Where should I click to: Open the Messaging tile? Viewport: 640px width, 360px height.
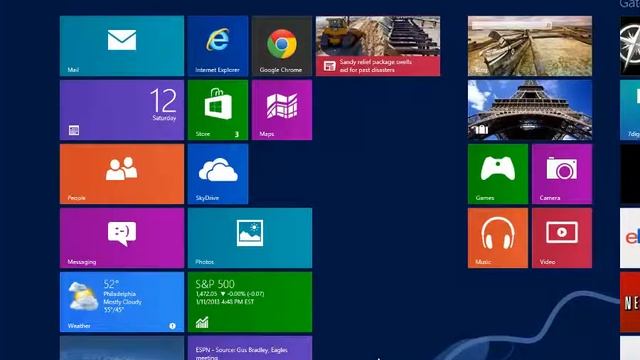(x=122, y=238)
